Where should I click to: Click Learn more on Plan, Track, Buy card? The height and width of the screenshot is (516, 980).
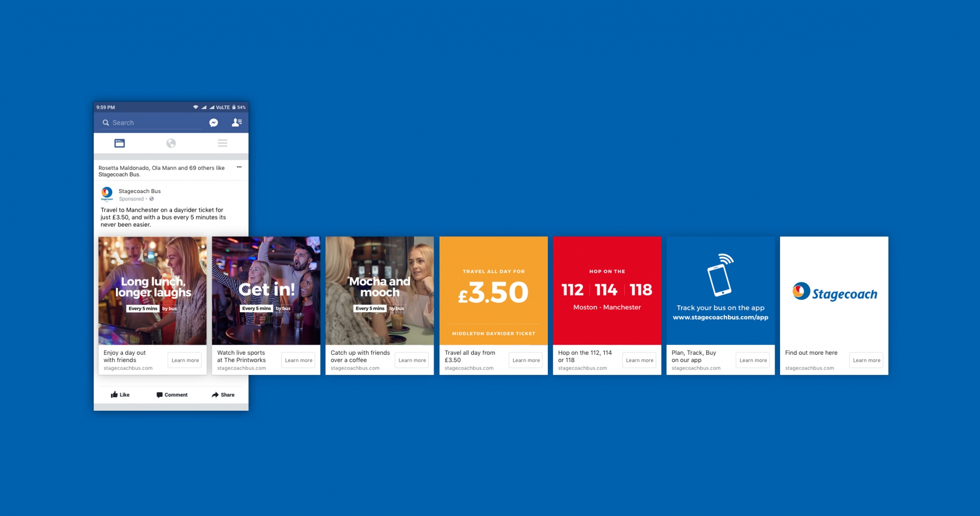(x=753, y=360)
